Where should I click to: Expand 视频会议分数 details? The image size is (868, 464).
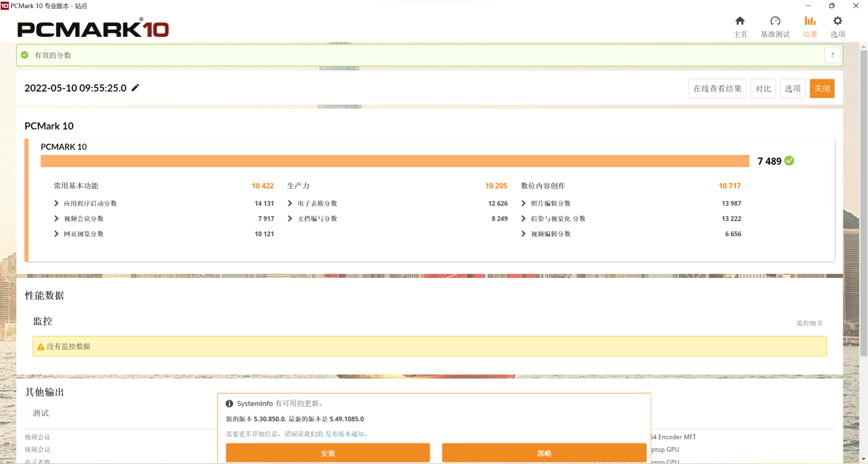[x=57, y=218]
